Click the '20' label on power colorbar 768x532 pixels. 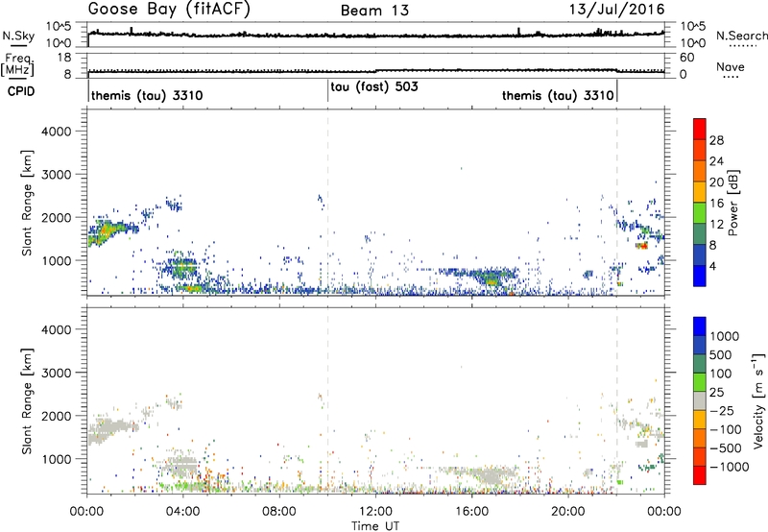tap(716, 182)
